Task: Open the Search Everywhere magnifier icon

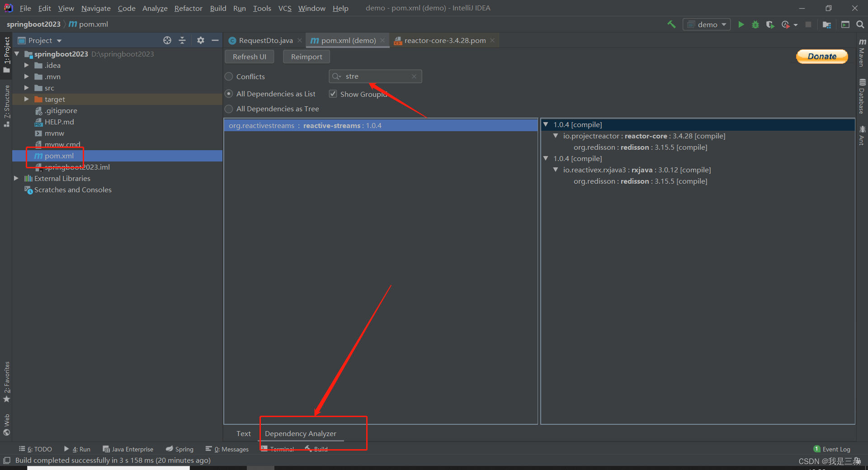Action: (x=860, y=24)
